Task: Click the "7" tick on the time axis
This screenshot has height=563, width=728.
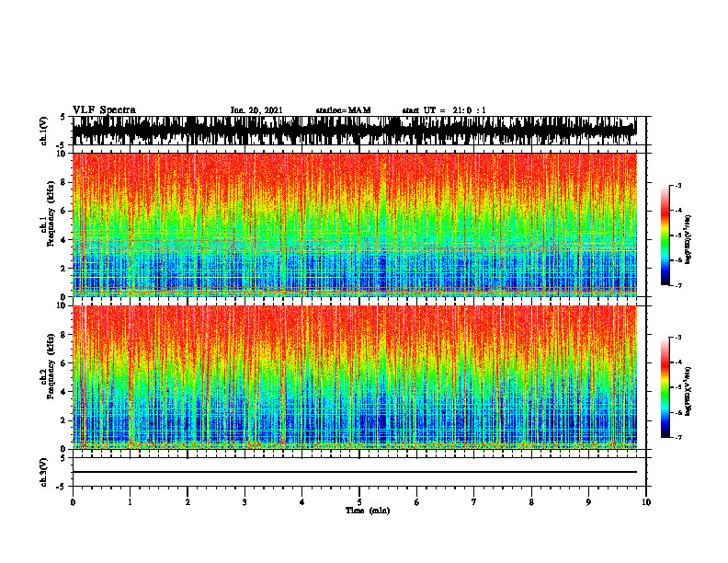Action: click(474, 502)
